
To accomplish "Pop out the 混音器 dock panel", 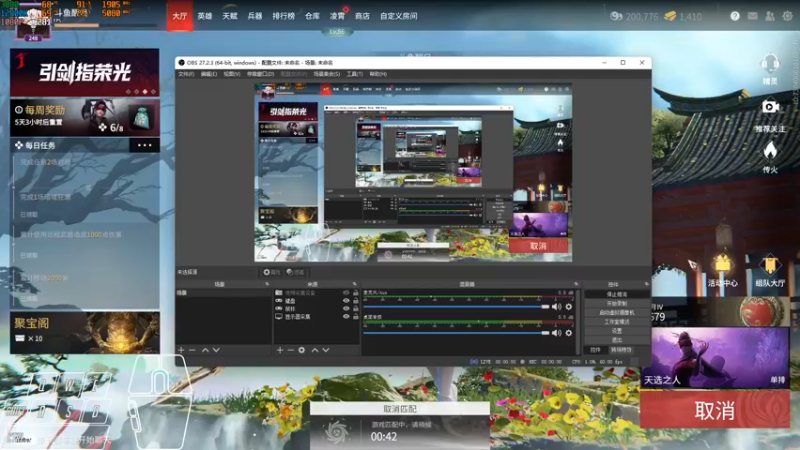I will (576, 284).
